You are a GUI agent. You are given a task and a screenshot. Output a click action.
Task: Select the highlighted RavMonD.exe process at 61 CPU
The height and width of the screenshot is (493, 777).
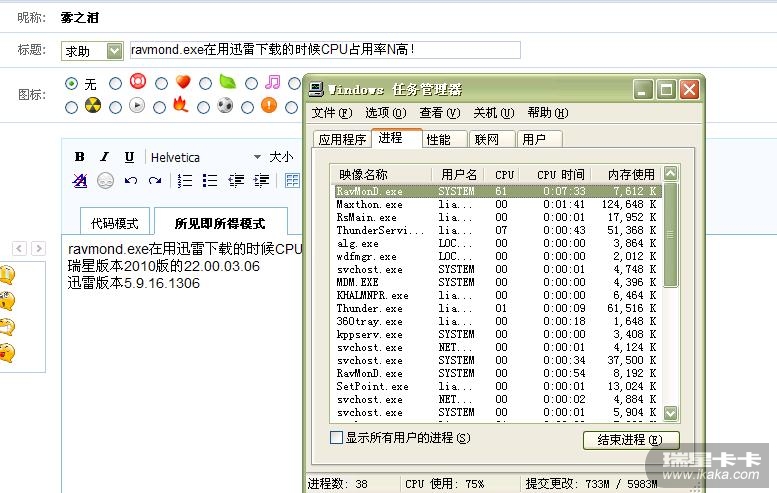point(497,191)
